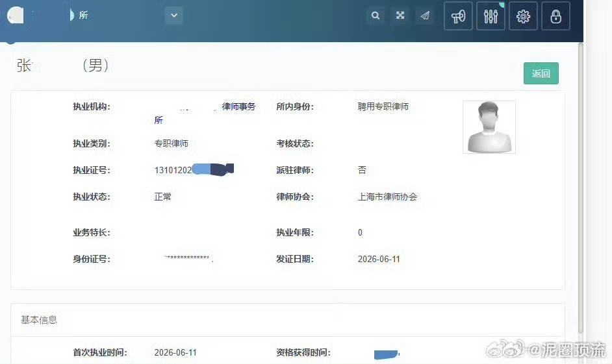Select the 聘用专职律师 value text
This screenshot has height=364, width=612.
click(x=383, y=107)
